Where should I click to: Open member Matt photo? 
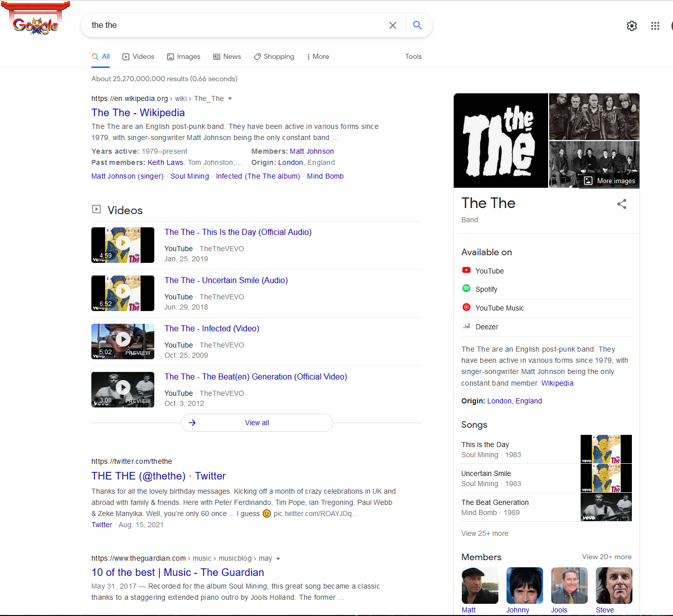tap(480, 586)
